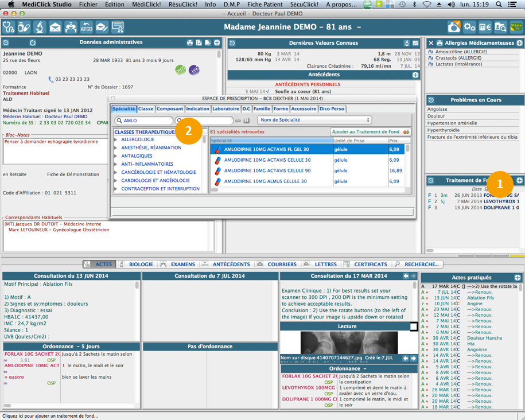Open the Nom de Spécialité dropdown
Screen dimensions: 525x420
point(314,120)
